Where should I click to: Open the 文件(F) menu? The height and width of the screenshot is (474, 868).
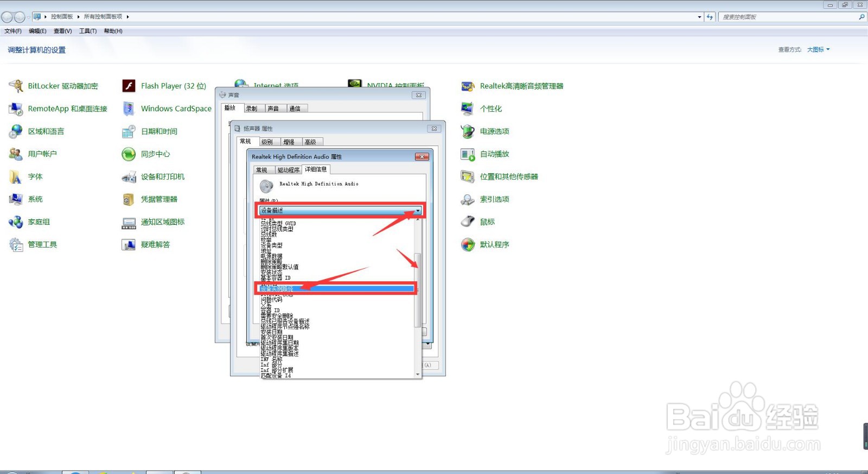[x=13, y=31]
